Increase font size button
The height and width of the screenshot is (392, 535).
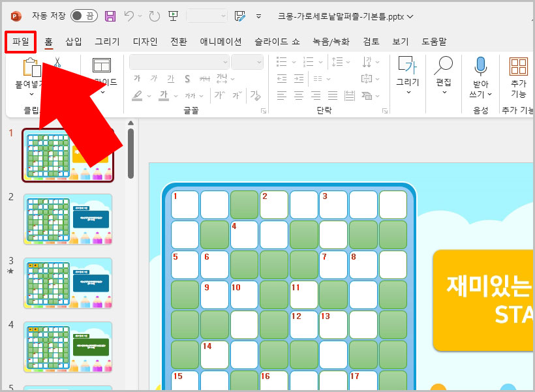point(219,95)
